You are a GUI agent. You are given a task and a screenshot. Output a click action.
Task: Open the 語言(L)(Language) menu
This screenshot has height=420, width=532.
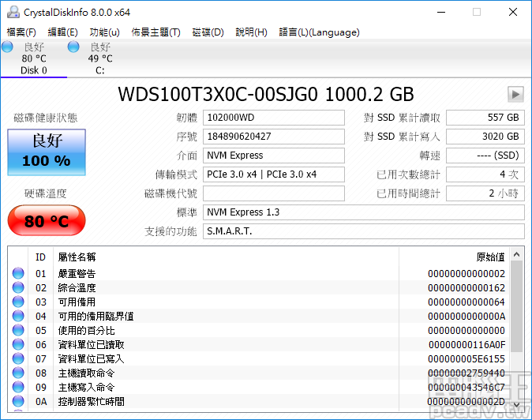click(319, 32)
